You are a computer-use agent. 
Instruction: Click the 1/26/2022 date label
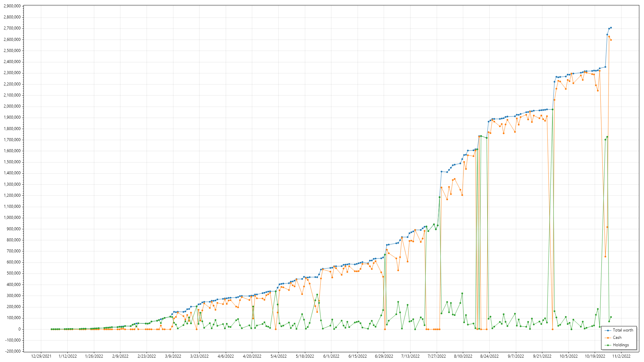point(94,356)
